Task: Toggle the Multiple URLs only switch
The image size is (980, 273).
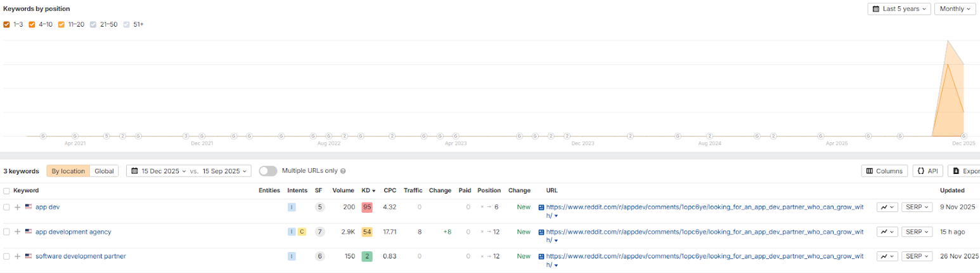Action: (x=268, y=171)
